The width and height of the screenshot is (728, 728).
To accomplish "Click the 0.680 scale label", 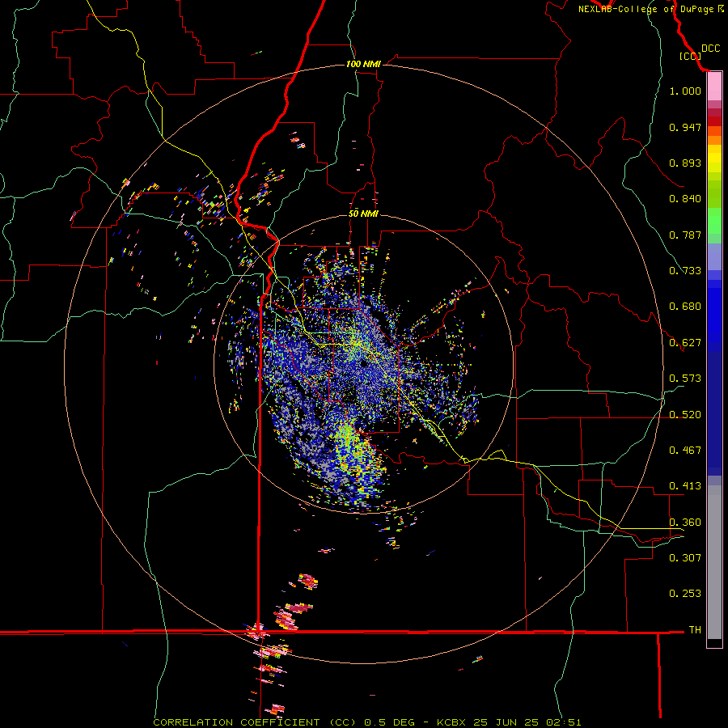I will pos(685,307).
